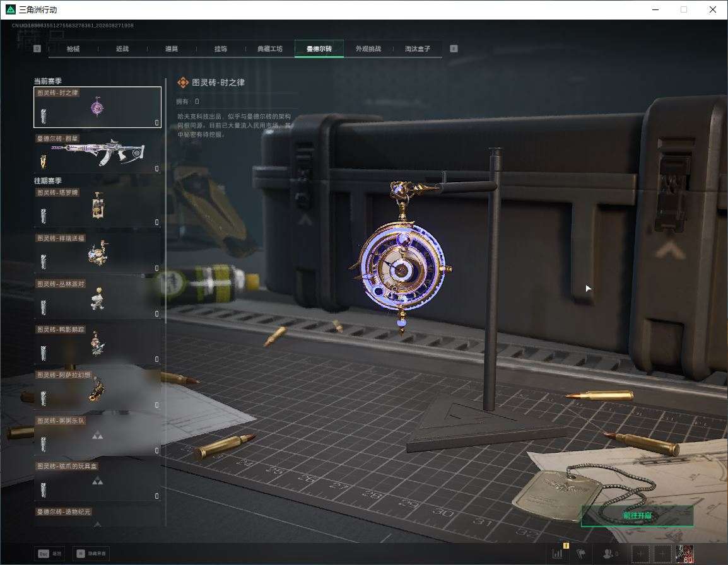Select the 曼德尔砖 tab
Viewport: 728px width, 565px height.
(319, 49)
